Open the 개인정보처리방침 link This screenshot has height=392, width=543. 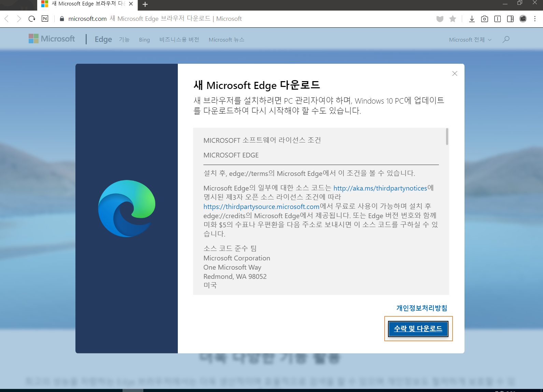coord(421,308)
